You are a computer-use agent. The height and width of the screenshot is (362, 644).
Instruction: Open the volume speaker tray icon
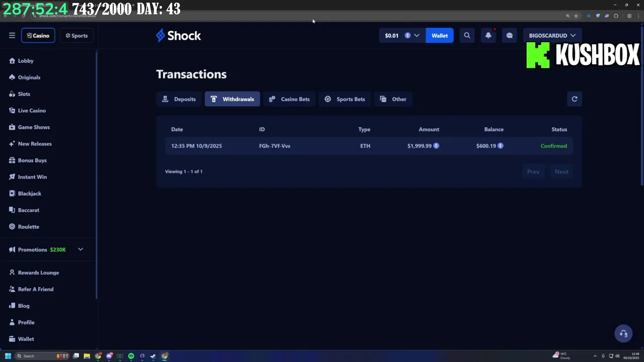click(x=618, y=356)
